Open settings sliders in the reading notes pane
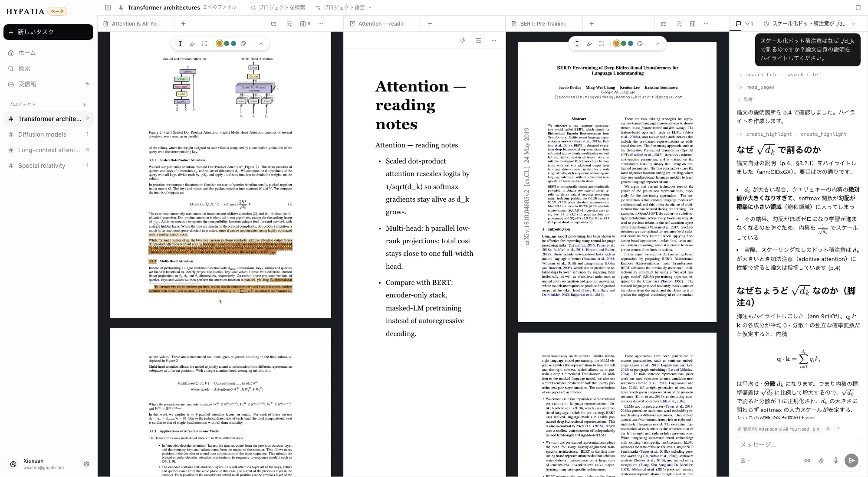868x477 pixels. [478, 40]
